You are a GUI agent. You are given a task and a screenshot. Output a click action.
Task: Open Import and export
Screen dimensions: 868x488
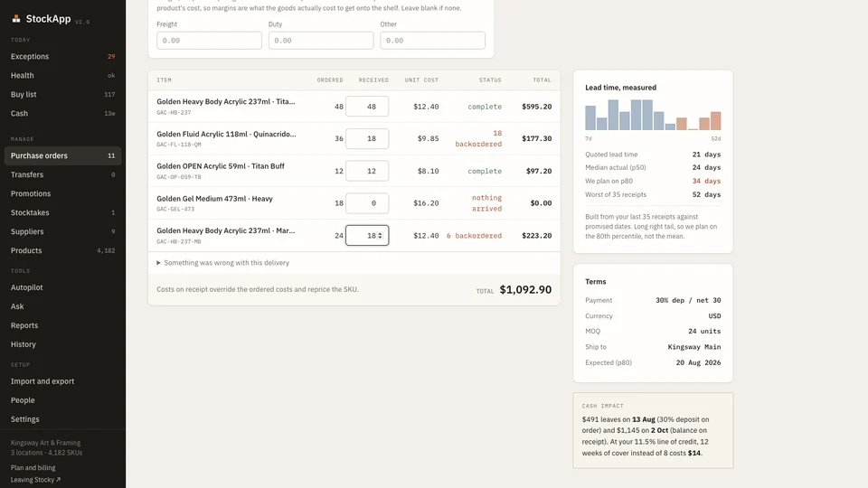point(62,381)
